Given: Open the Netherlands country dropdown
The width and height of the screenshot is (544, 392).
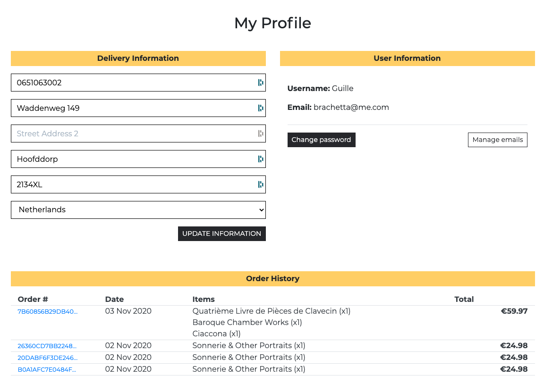Looking at the screenshot, I should [138, 210].
